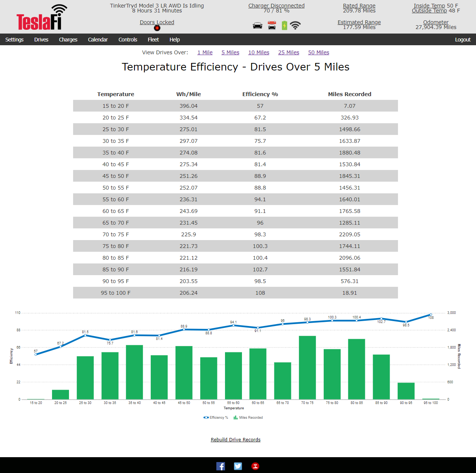Click the 8 Hours 31 Minutes idle text

click(x=157, y=11)
